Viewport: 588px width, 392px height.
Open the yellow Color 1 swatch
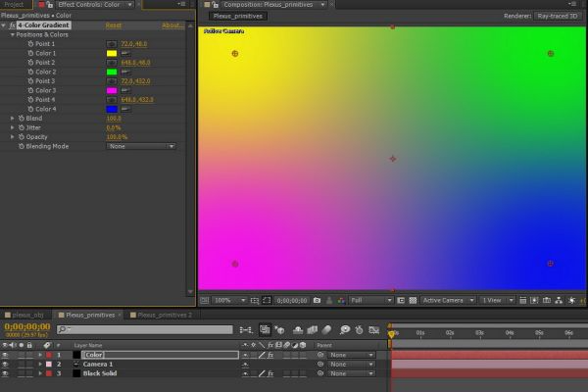click(x=112, y=53)
